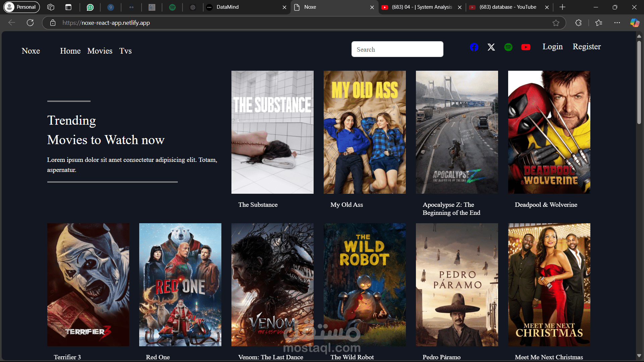This screenshot has height=362, width=644.
Task: Click the 'The Substance' title text
Action: (258, 205)
